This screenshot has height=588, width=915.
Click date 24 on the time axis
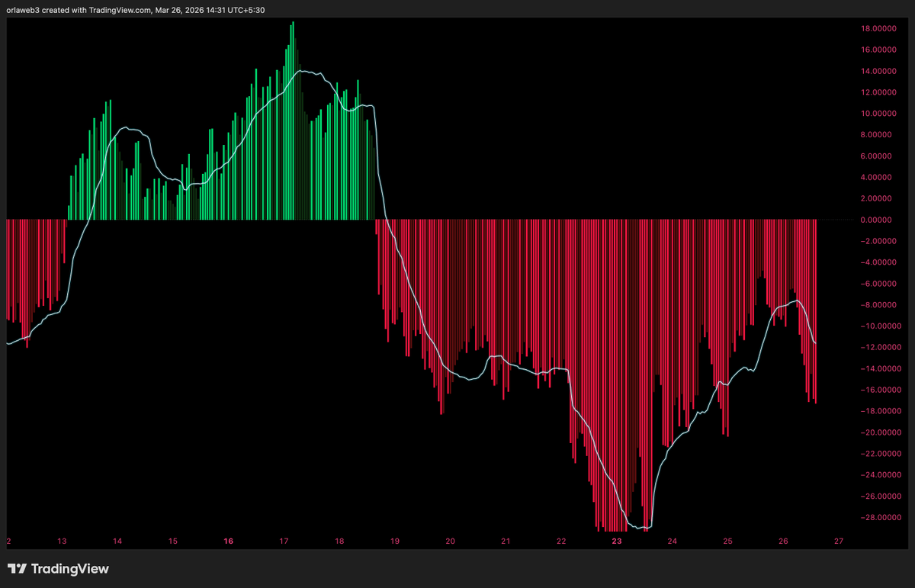pos(672,541)
